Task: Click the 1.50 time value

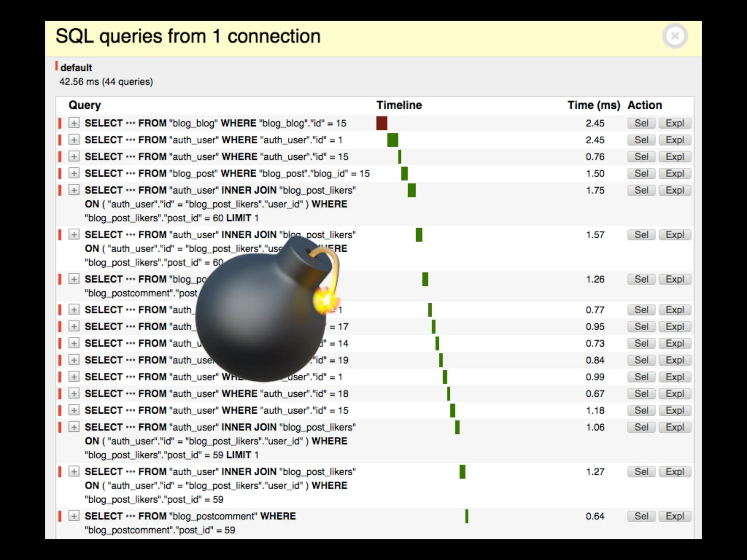Action: pos(595,174)
